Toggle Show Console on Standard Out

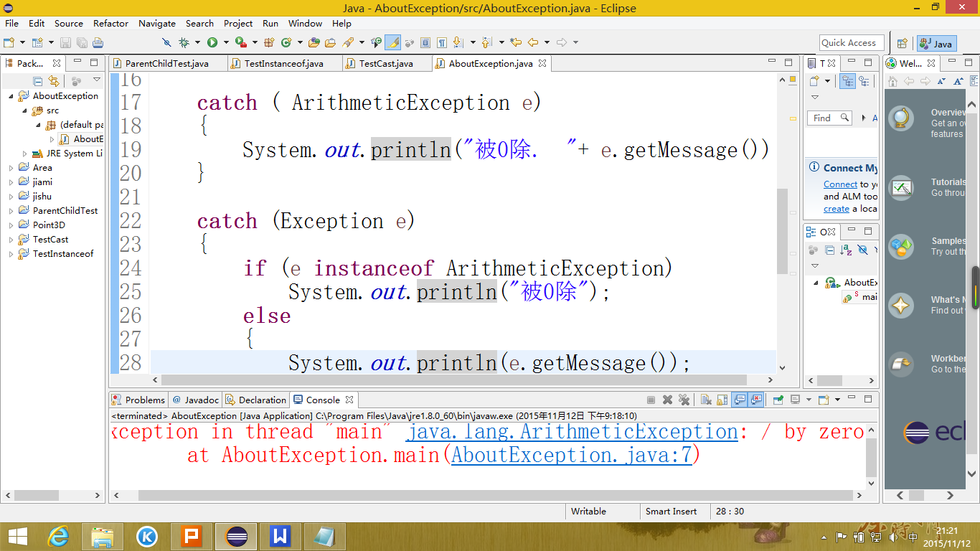[739, 400]
